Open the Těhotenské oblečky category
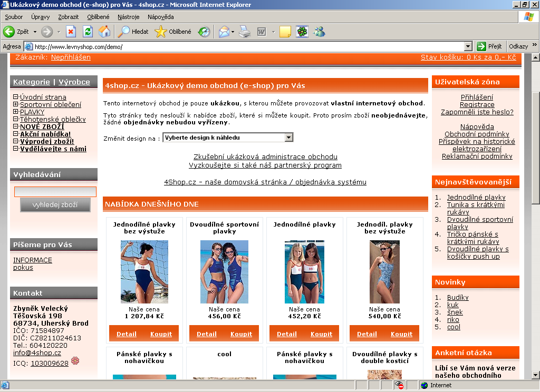 pos(53,119)
